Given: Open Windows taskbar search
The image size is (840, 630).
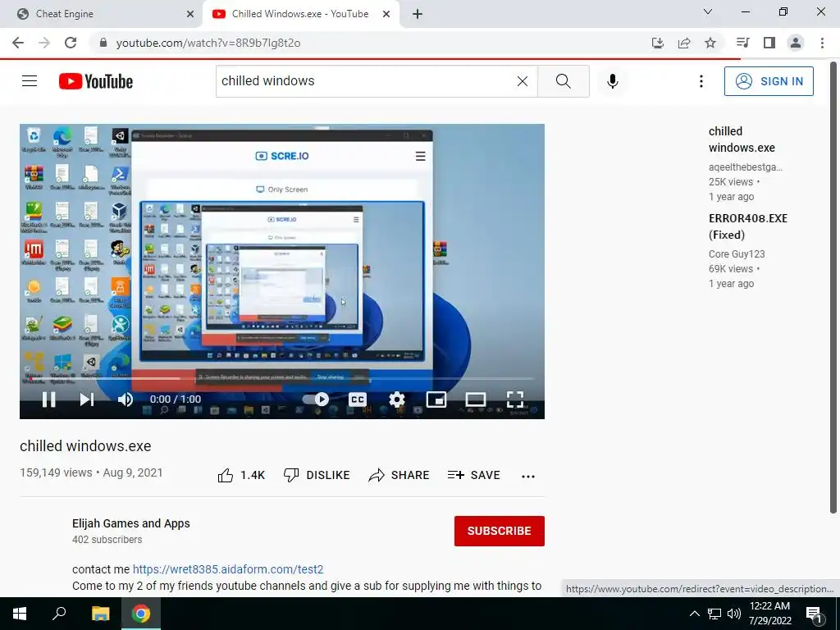Looking at the screenshot, I should [x=59, y=614].
